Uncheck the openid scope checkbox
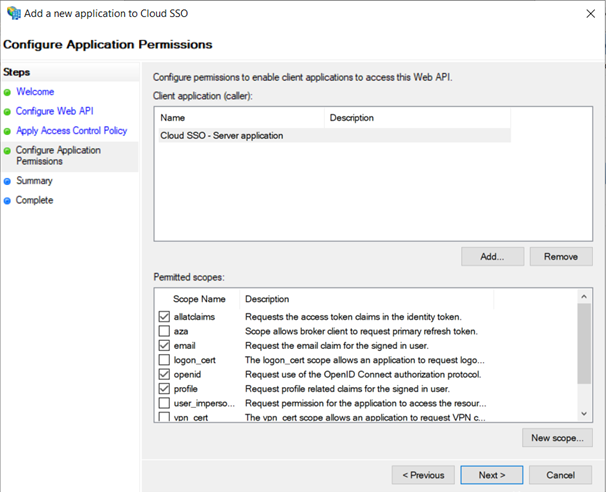This screenshot has width=606, height=492. [x=165, y=374]
